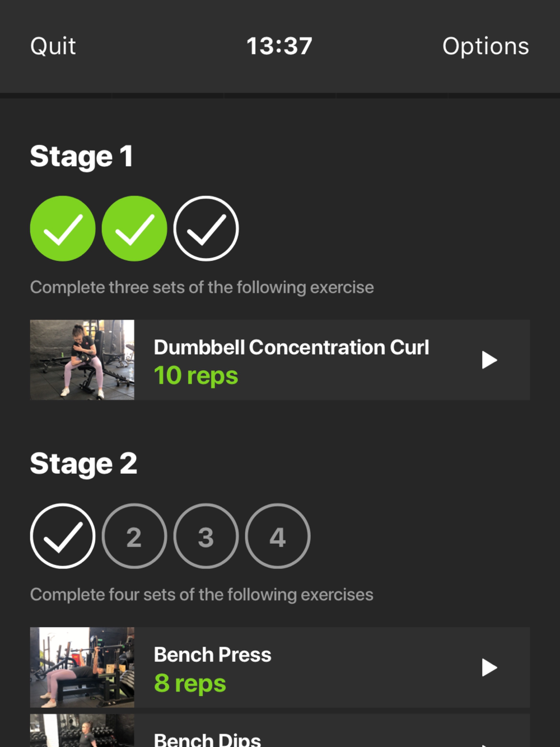Viewport: 560px width, 747px height.
Task: Tap the Stage 1 heading
Action: [x=82, y=156]
